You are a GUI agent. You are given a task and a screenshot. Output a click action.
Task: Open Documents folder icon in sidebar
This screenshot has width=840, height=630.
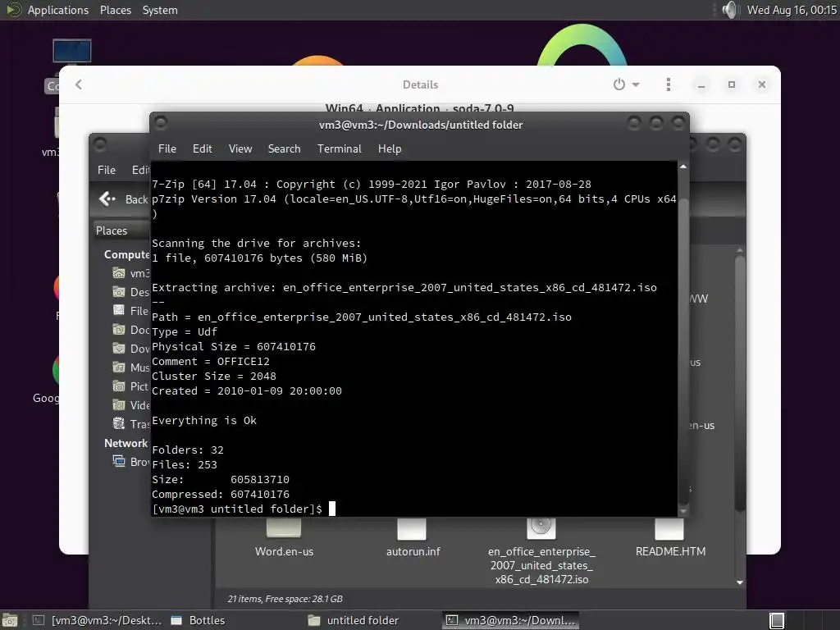tap(119, 330)
